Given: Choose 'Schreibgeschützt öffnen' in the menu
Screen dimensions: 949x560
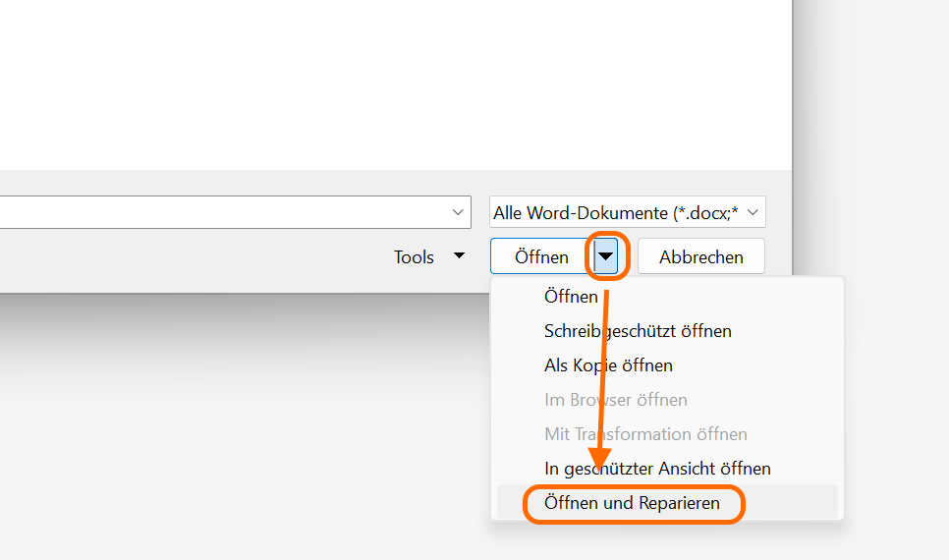Looking at the screenshot, I should click(x=638, y=331).
